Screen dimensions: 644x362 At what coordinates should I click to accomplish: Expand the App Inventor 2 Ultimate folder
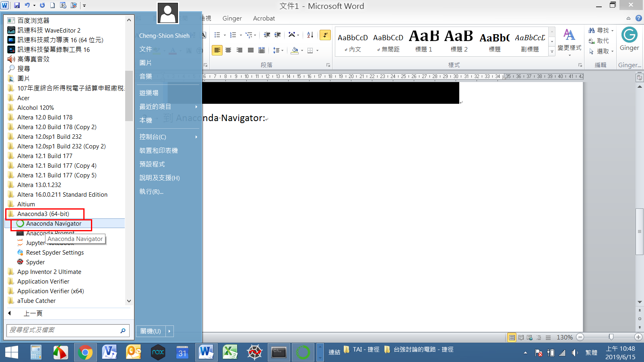click(49, 272)
